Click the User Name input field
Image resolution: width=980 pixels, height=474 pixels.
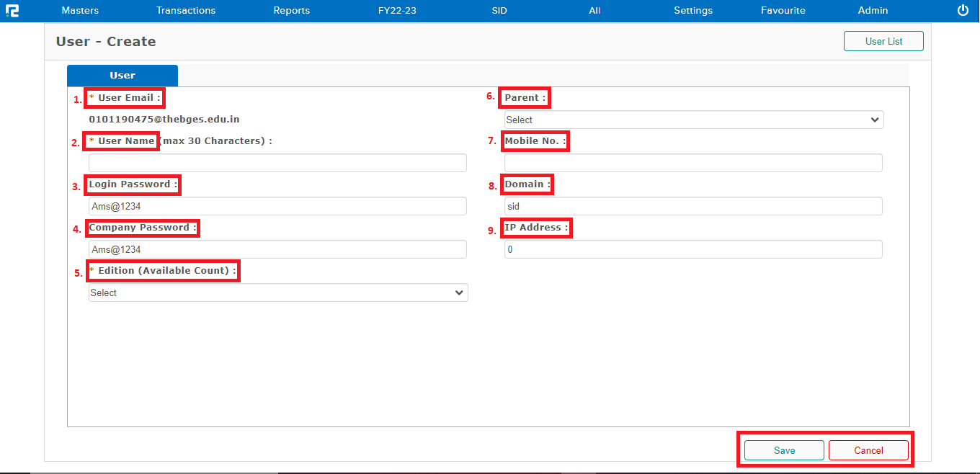[x=277, y=163]
